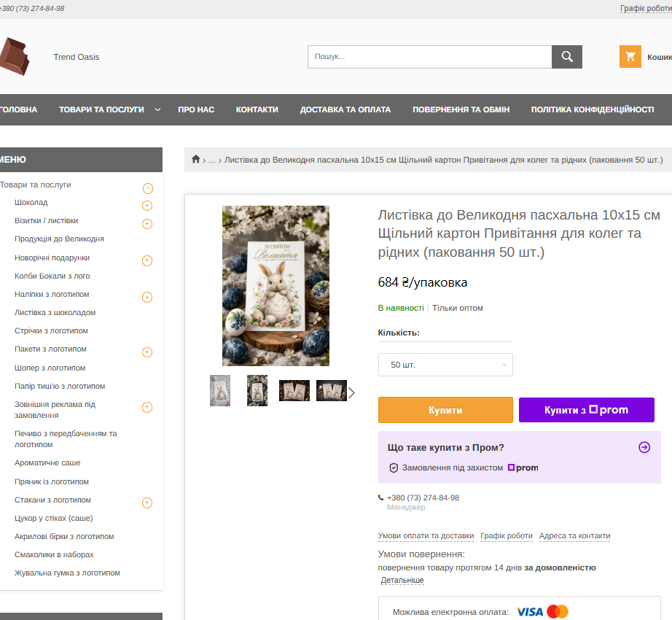This screenshot has height=620, width=672.
Task: Open the Доставка та оплата menu item
Action: click(x=345, y=109)
